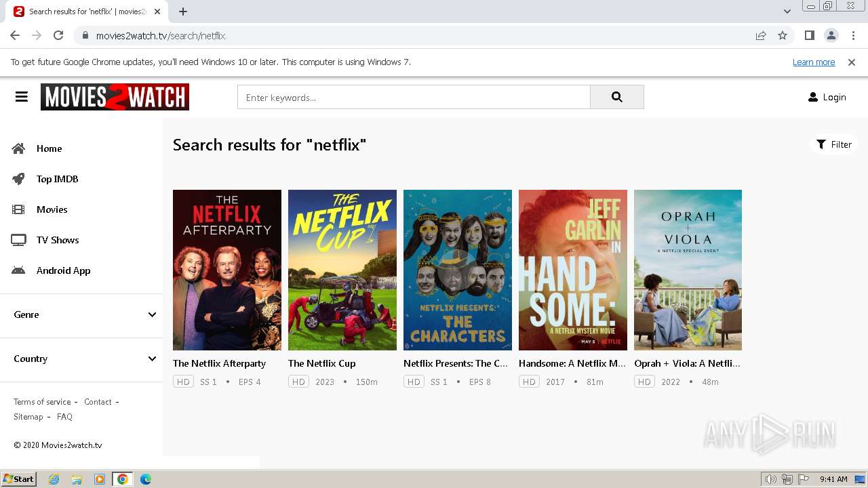The image size is (868, 488).
Task: Open Netflix Presents: The Characters poster
Action: [x=458, y=270]
